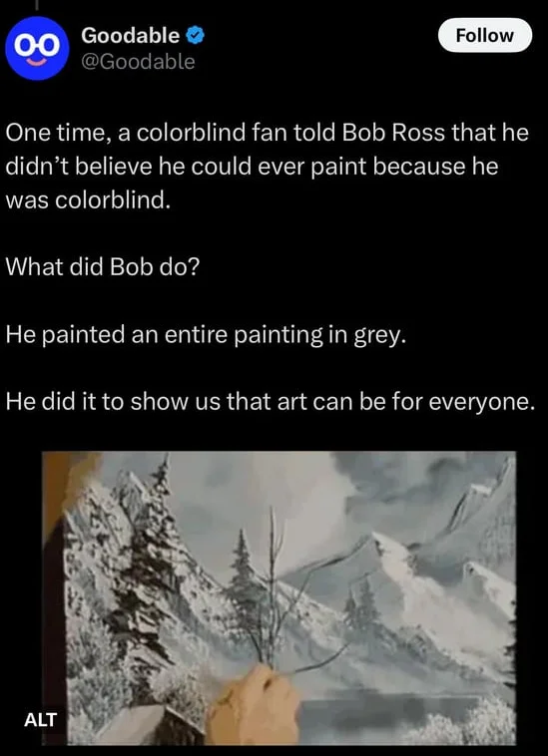Visit the @Goodable handle link
This screenshot has width=548, height=756.
click(138, 62)
